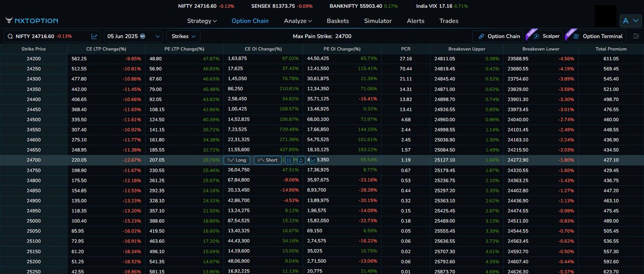This screenshot has width=644, height=274.
Task: Click the W1 weekly badge on expiry
Action: coord(143,37)
